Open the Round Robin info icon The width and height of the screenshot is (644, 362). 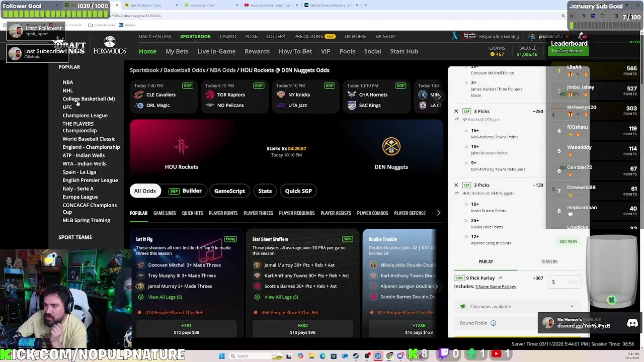coord(493,323)
